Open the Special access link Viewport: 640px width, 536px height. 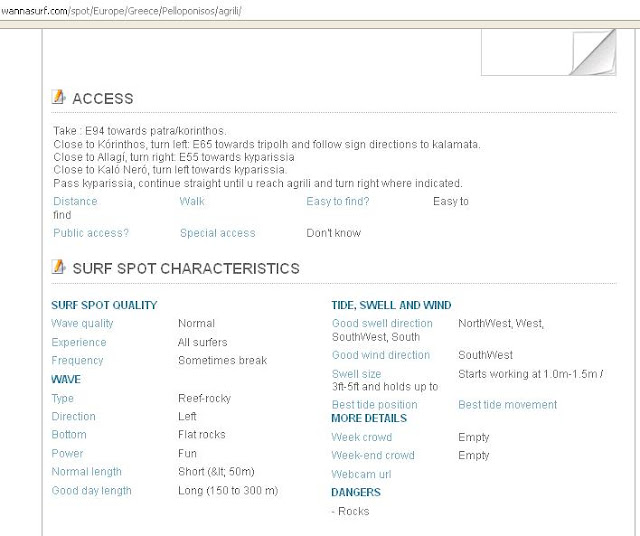(218, 233)
